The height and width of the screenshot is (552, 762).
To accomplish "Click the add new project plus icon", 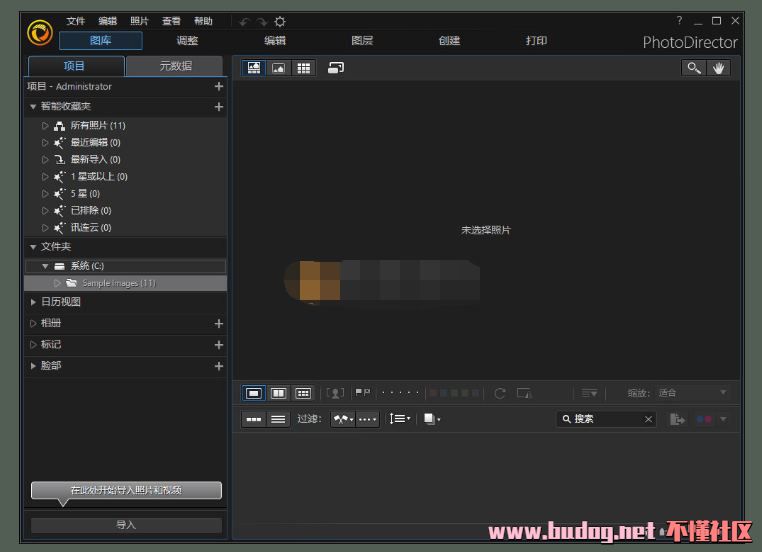I will point(219,87).
